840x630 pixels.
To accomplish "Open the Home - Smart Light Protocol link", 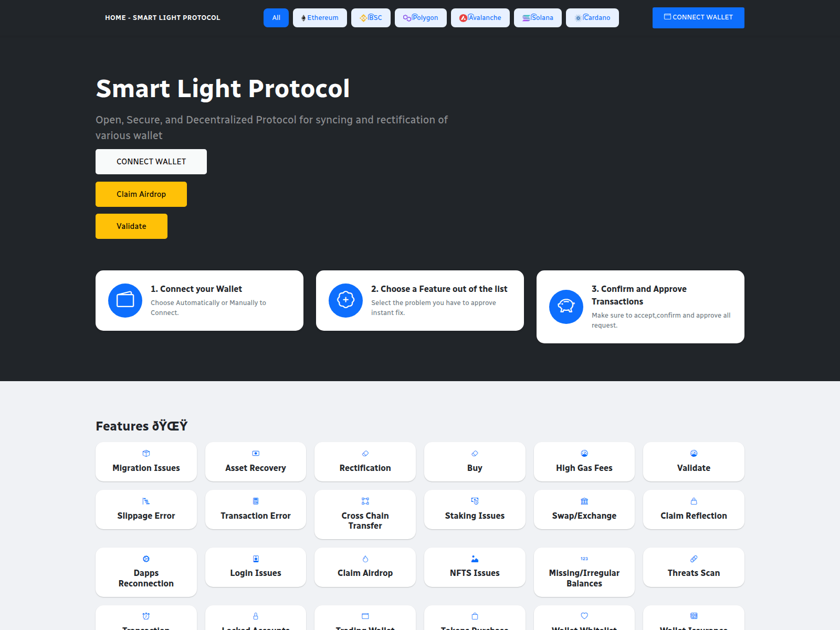I will 163,18.
